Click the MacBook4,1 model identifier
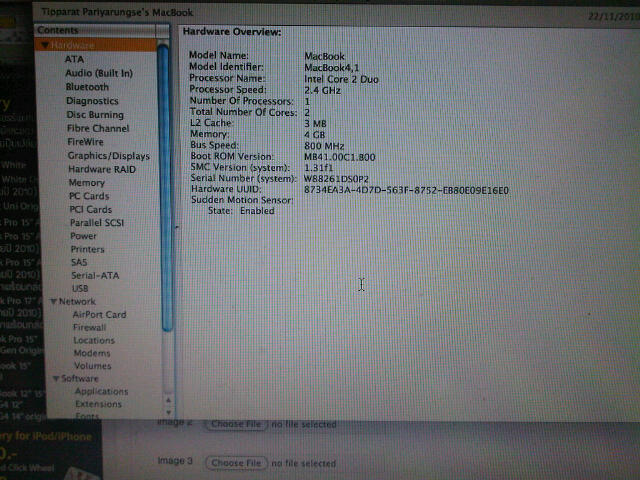 (331, 68)
